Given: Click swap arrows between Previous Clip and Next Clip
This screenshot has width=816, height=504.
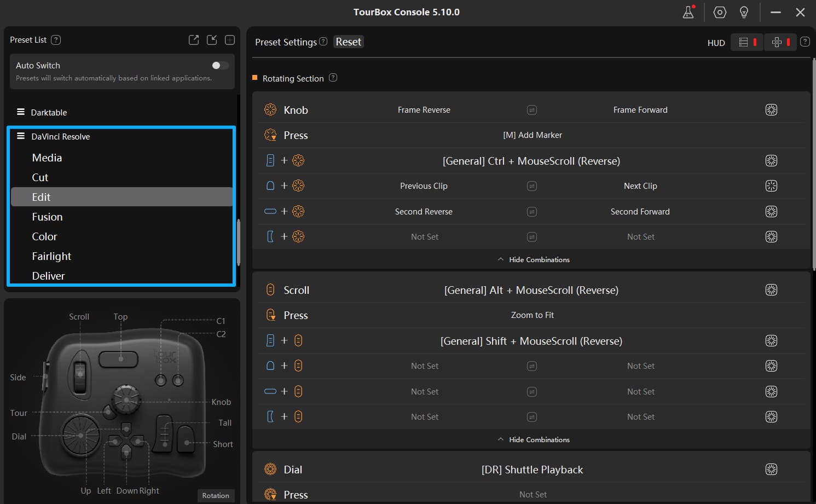Looking at the screenshot, I should pos(532,186).
